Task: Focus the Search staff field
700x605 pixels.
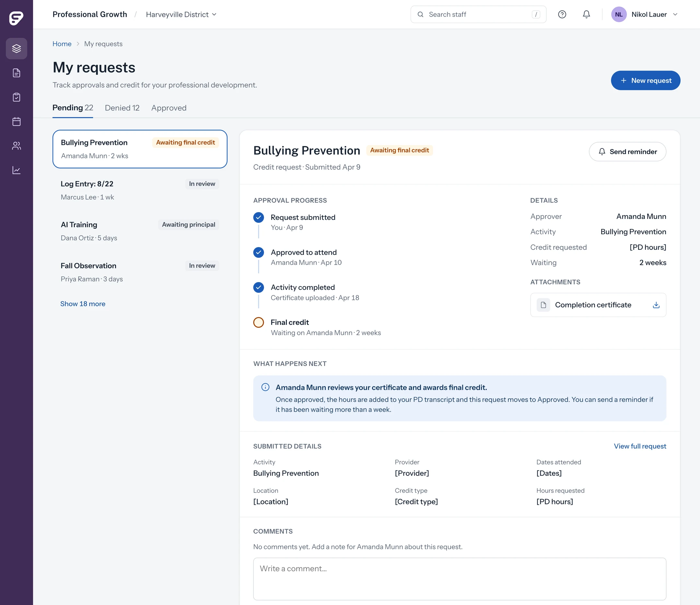Action: pos(478,15)
